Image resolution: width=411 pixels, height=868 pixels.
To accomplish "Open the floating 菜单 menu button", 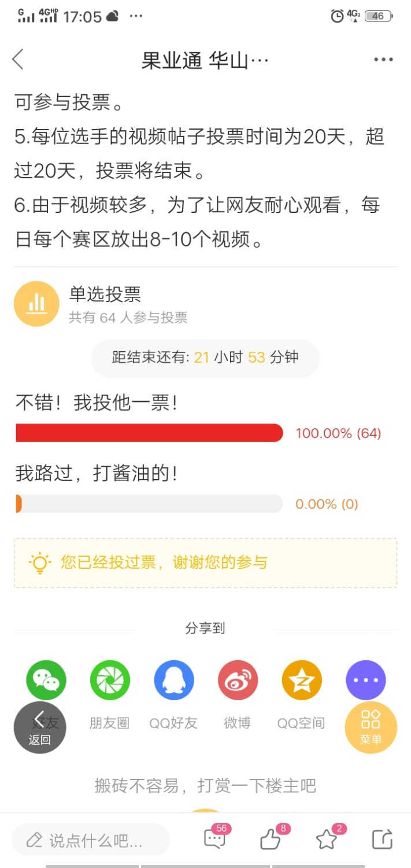I will (x=371, y=727).
